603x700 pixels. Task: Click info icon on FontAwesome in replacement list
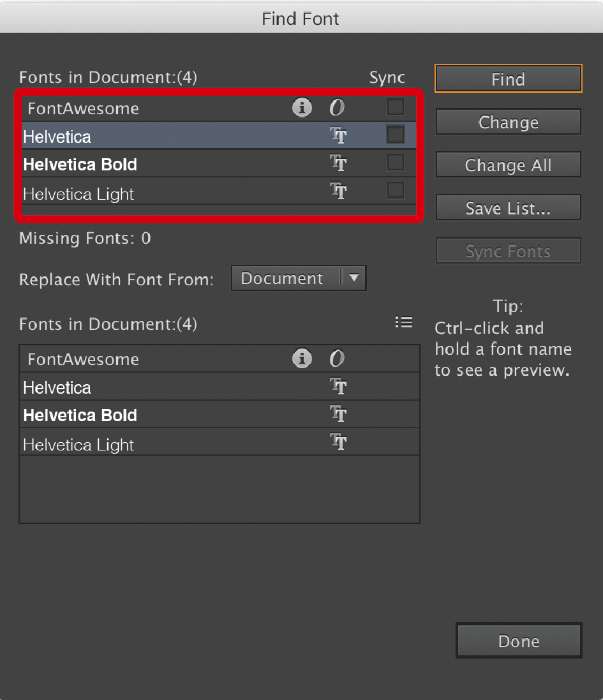pos(302,359)
